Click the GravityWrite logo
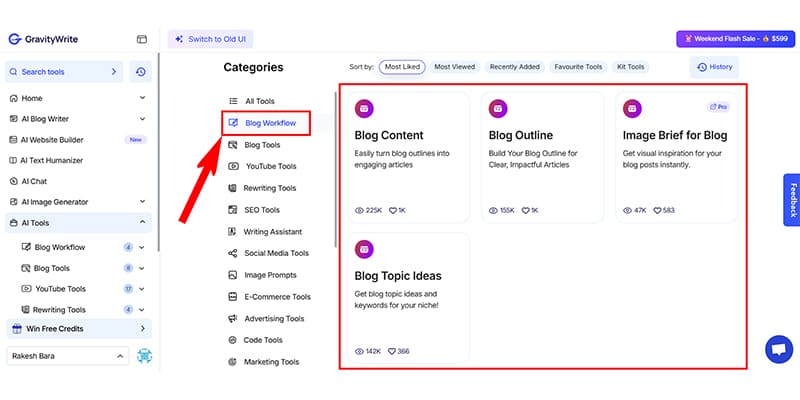The image size is (800, 400). (x=43, y=39)
